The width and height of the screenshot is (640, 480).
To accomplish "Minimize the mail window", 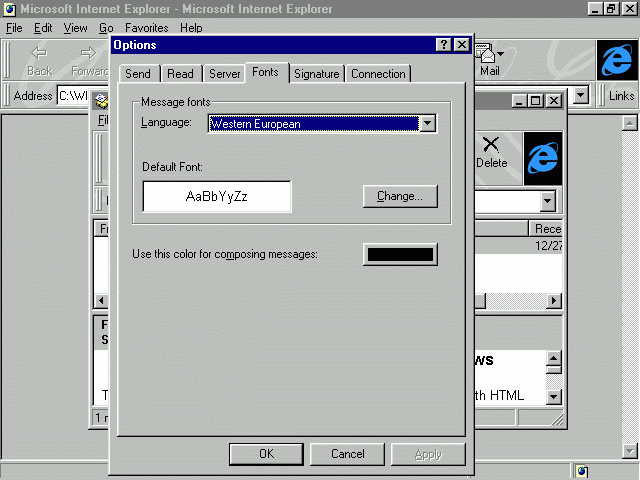I will pyautogui.click(x=519, y=100).
